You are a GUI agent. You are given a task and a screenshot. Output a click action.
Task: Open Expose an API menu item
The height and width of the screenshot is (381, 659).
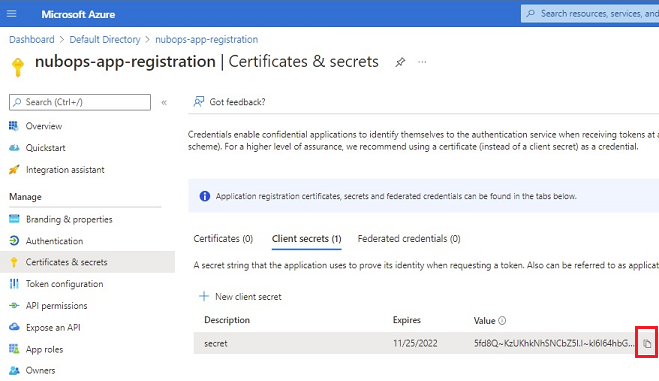53,328
